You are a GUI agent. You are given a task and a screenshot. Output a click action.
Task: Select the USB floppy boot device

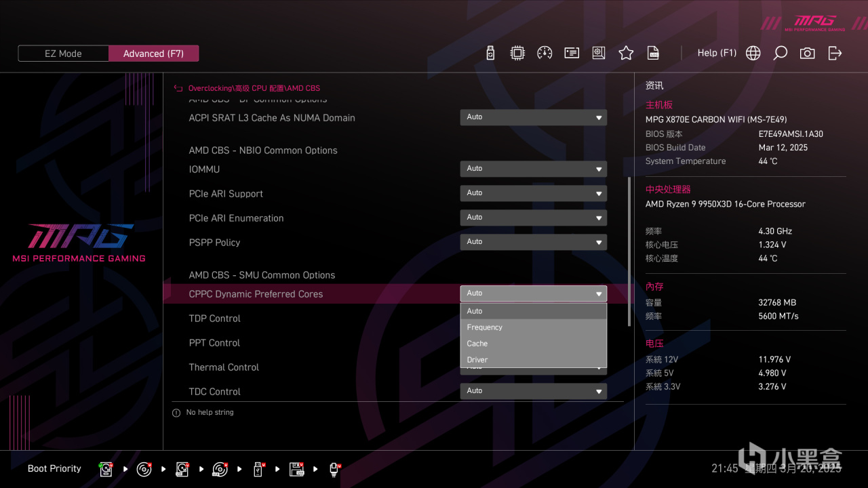(x=297, y=469)
